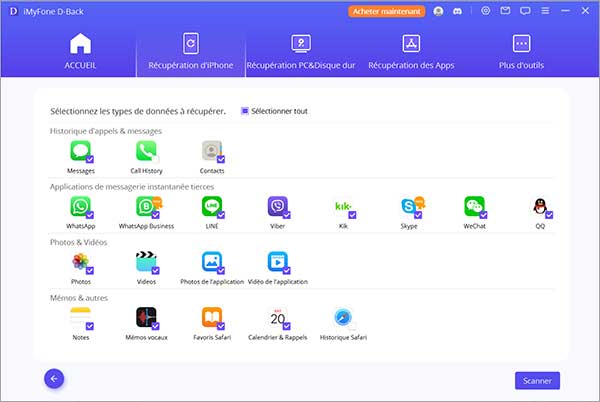Screen dimensions: 600x402
Task: Open the Plus d'outils tab
Action: [x=520, y=54]
